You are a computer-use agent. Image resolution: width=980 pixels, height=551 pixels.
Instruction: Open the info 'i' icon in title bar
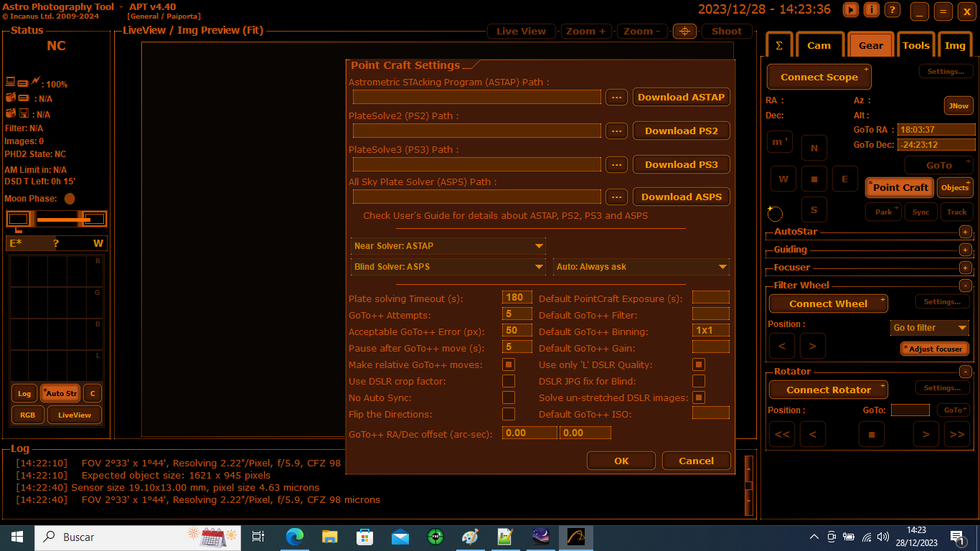click(x=872, y=9)
